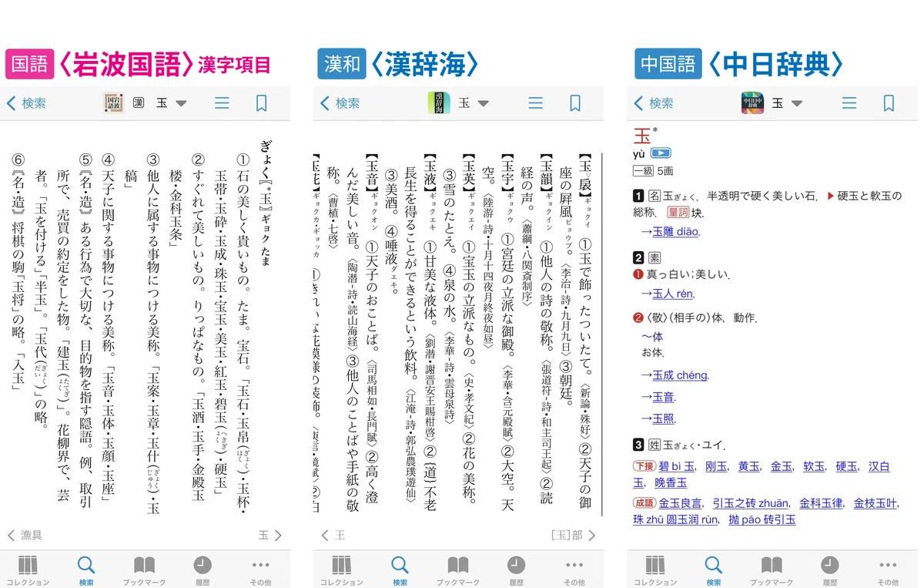Go back to 検索 in 漢辞海 panel
924x588 pixels.
(x=340, y=103)
